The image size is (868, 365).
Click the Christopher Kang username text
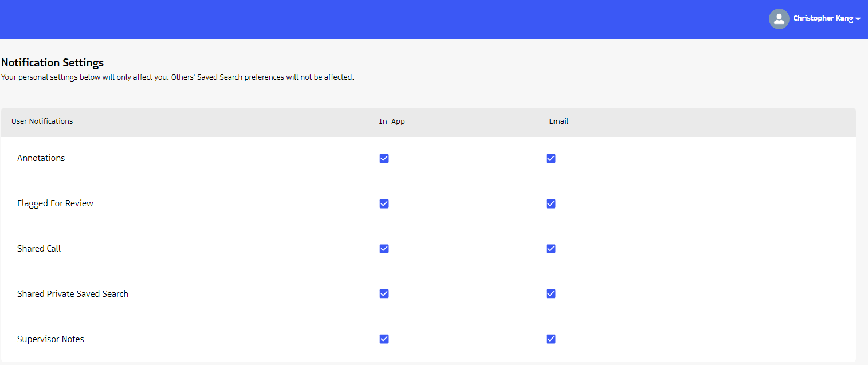tap(822, 19)
